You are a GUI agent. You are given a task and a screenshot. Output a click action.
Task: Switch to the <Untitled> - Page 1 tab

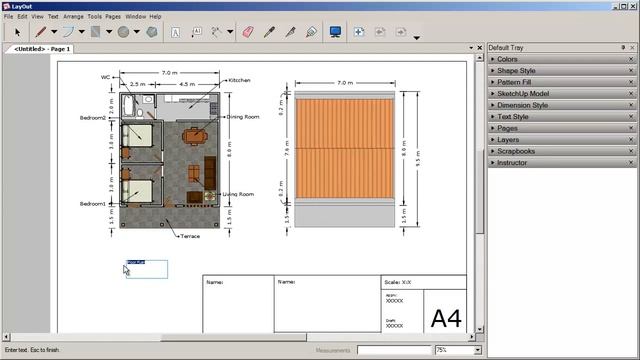(42, 49)
